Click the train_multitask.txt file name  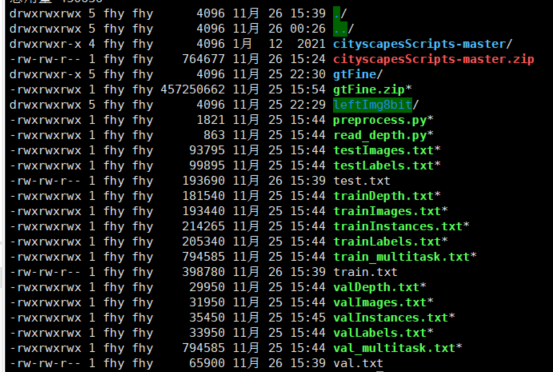point(401,257)
